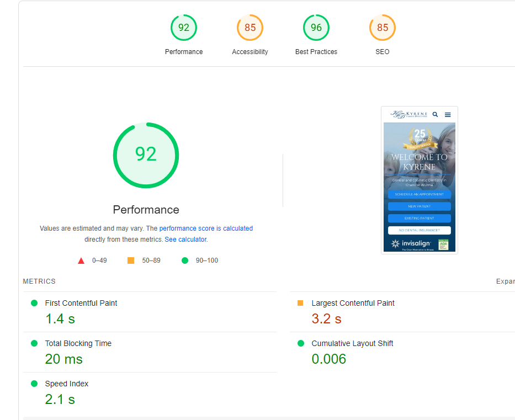Open the 'See calculator' link
This screenshot has width=515, height=420.
point(185,240)
